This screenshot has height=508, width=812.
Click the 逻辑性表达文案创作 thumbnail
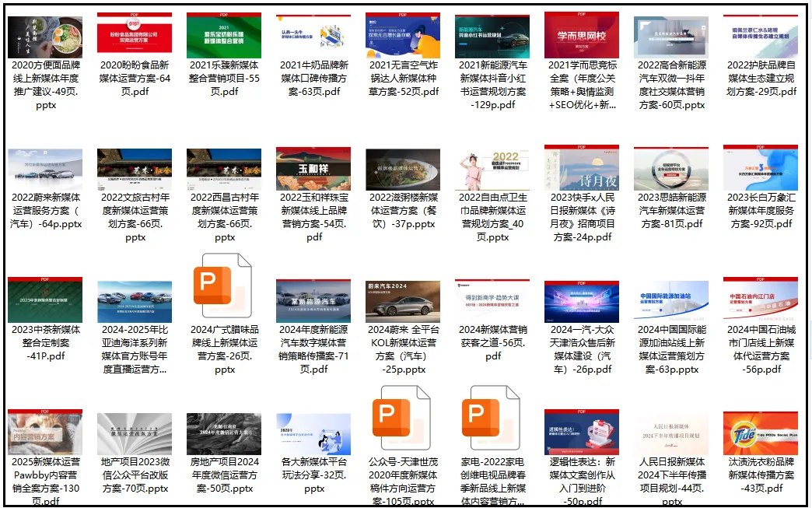[582, 433]
